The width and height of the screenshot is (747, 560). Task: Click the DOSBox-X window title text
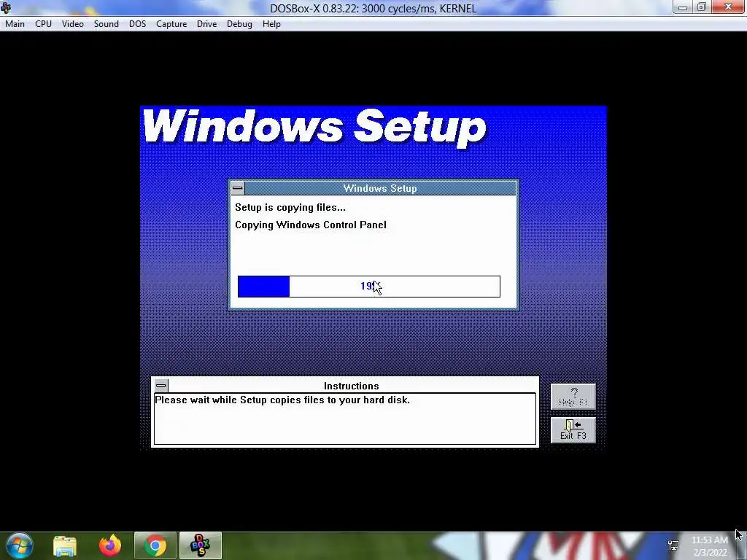tap(373, 8)
